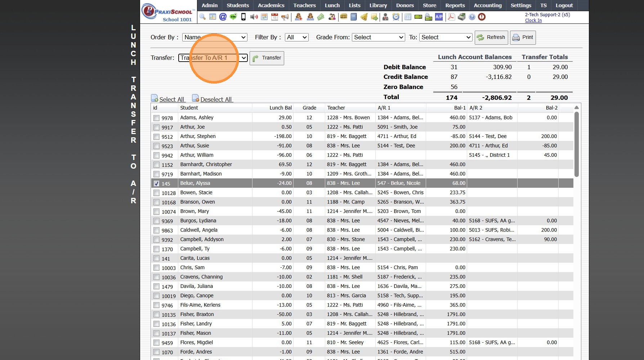The height and width of the screenshot is (360, 644).
Task: Click student name Barnhardt, Christopher
Action: [x=206, y=164]
